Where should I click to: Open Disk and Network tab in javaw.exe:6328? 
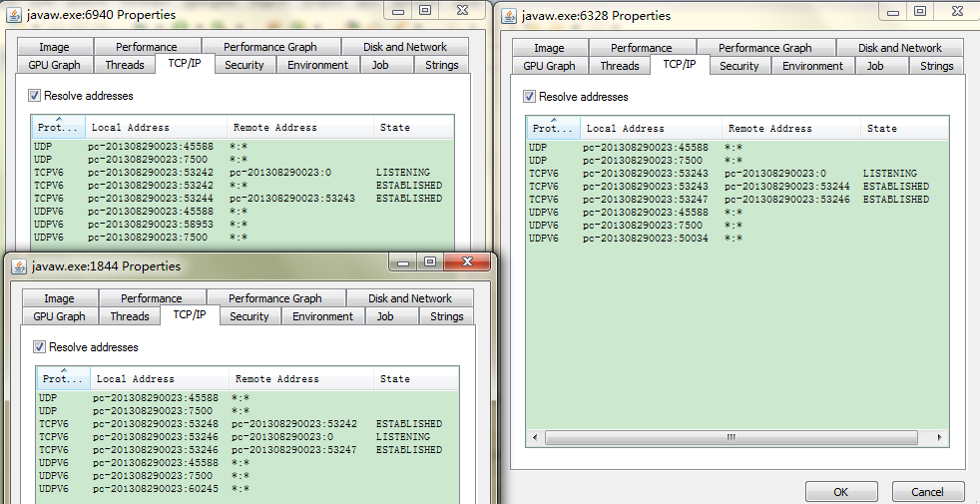pos(900,48)
